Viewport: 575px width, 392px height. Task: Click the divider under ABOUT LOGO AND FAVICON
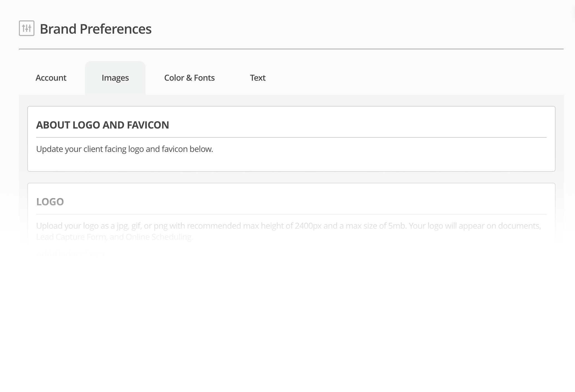(x=291, y=137)
